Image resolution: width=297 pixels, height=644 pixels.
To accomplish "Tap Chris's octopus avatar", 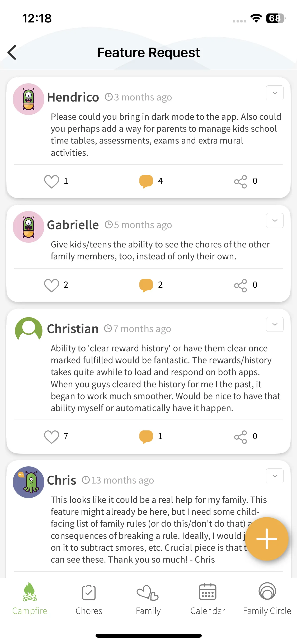I will tap(29, 482).
